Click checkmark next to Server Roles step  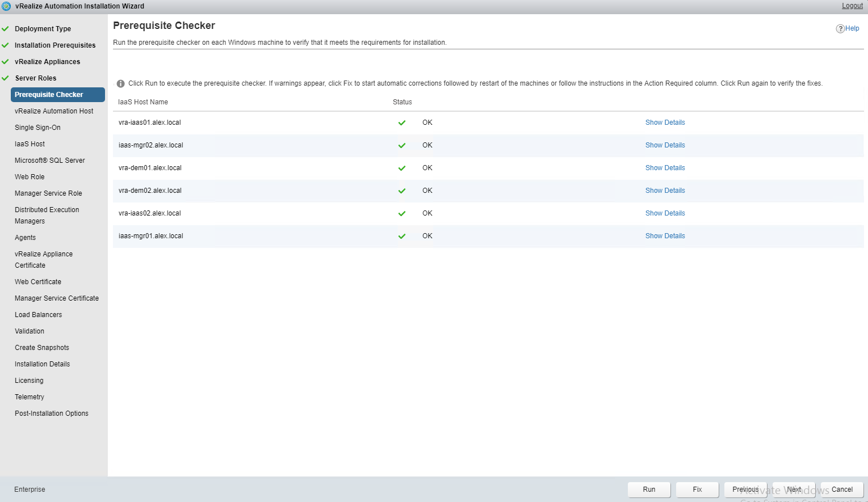(x=6, y=78)
